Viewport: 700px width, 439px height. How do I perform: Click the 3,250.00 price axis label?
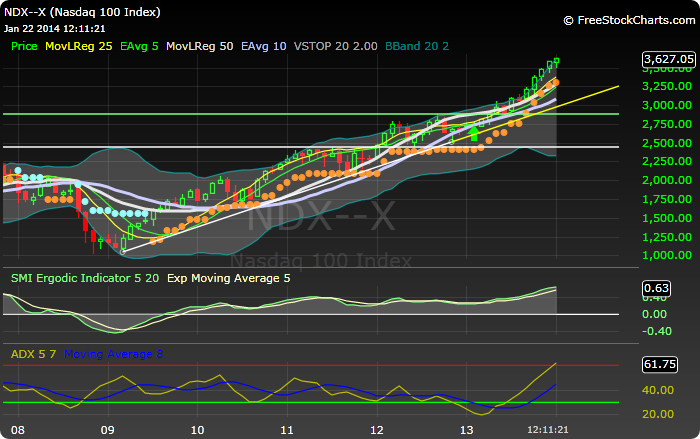coord(667,86)
